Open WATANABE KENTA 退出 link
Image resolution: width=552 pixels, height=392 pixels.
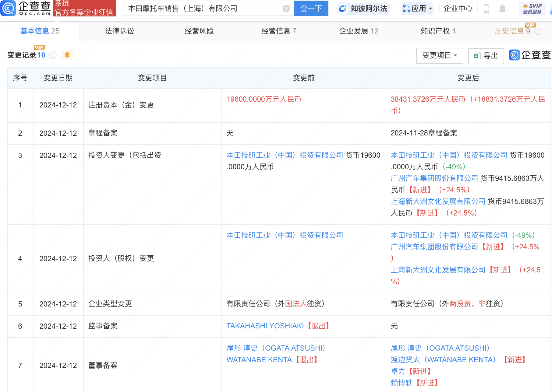tap(259, 360)
